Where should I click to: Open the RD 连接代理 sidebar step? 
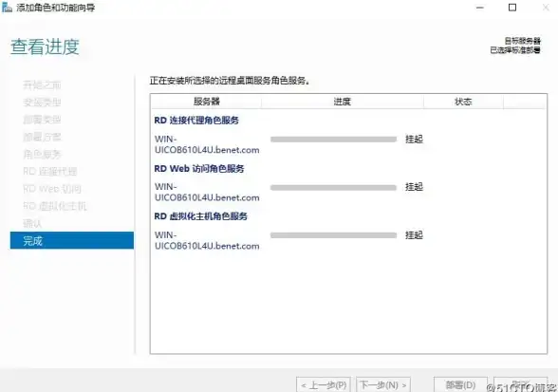tap(49, 171)
